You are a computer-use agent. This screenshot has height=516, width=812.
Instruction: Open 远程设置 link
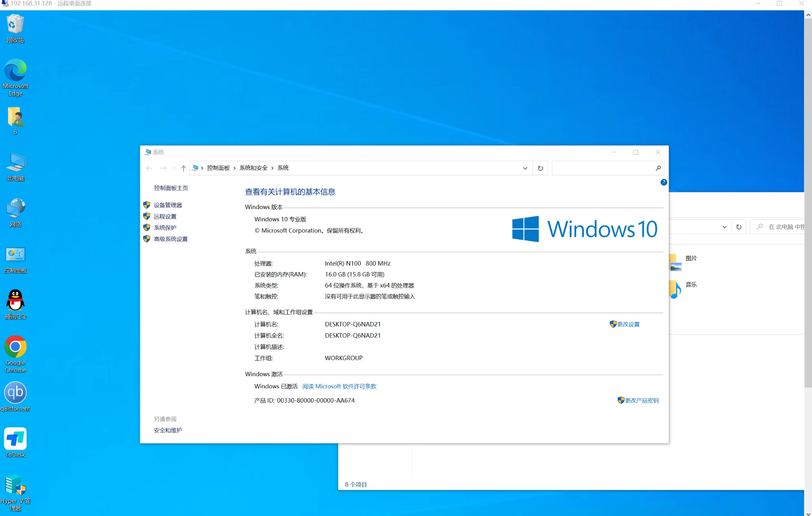click(x=165, y=217)
